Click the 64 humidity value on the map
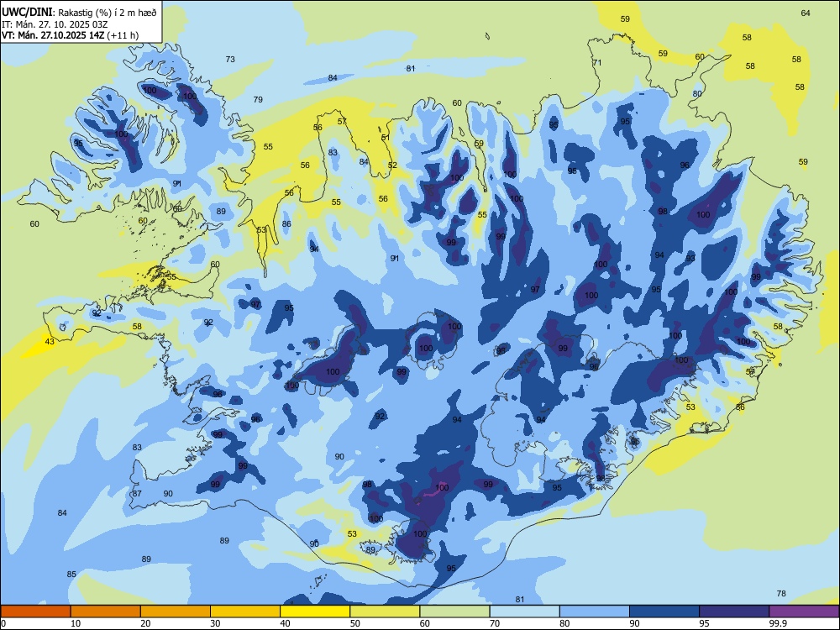Screen dimensions: 840x630 pos(806,13)
